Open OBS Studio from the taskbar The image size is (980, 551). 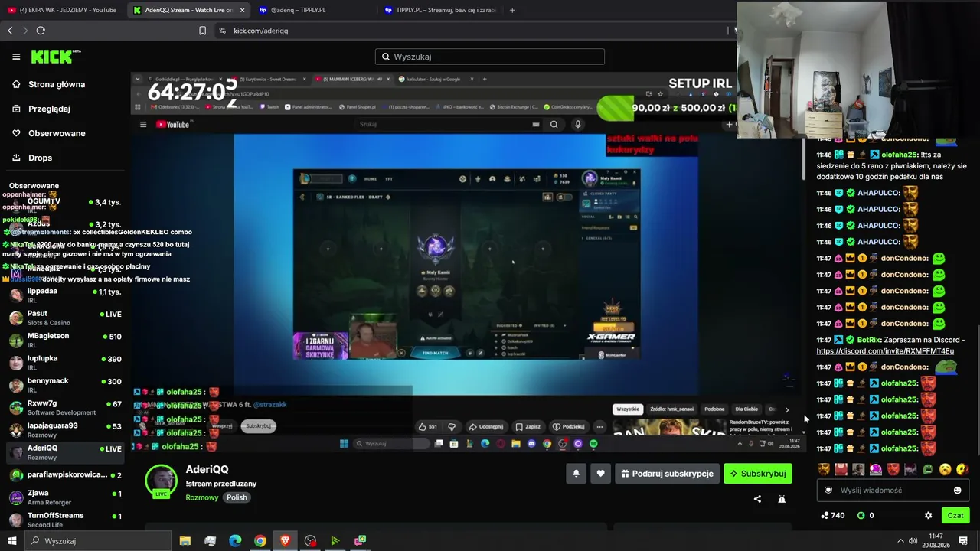click(310, 541)
